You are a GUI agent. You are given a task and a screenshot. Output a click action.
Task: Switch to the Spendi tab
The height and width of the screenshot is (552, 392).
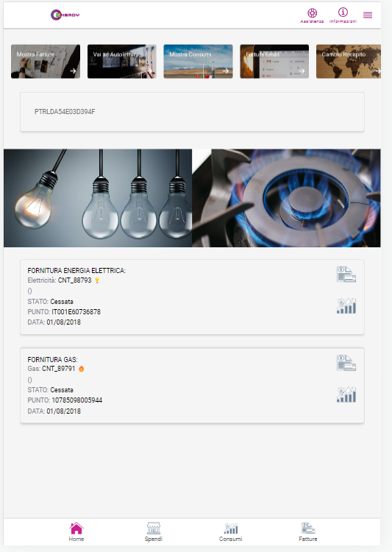tap(154, 532)
